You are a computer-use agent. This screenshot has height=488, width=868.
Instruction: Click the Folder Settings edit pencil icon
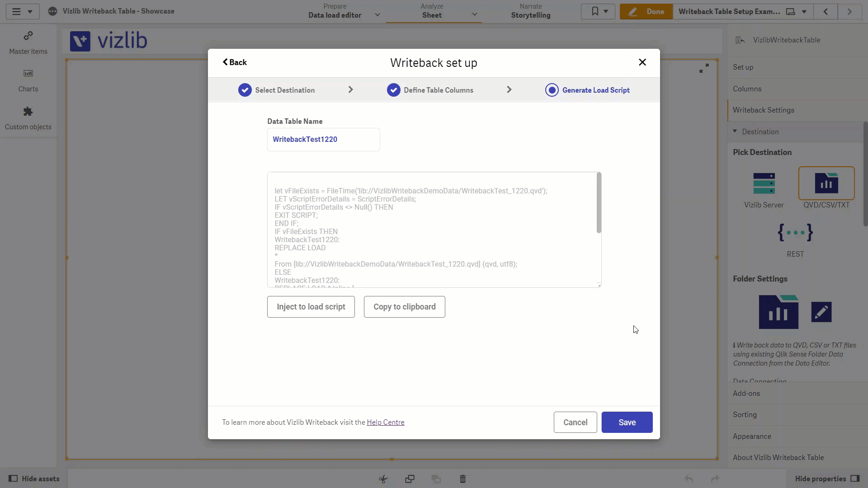[821, 312]
